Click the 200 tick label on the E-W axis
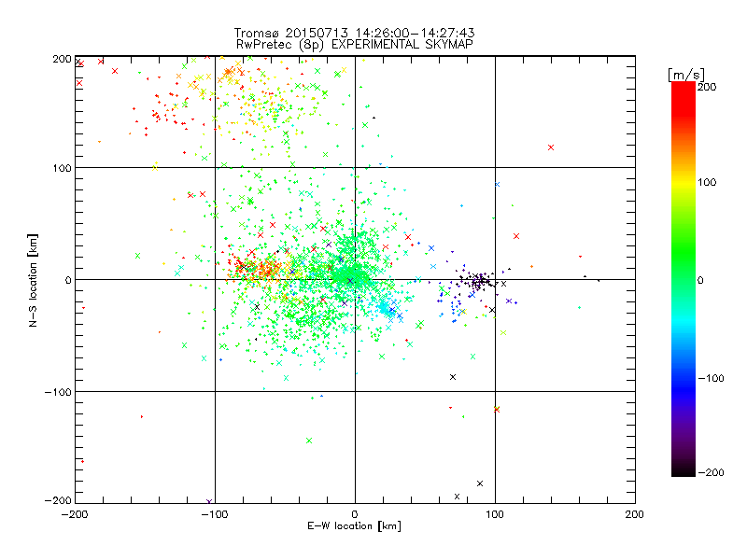Viewport: 747px width, 560px height. [635, 515]
